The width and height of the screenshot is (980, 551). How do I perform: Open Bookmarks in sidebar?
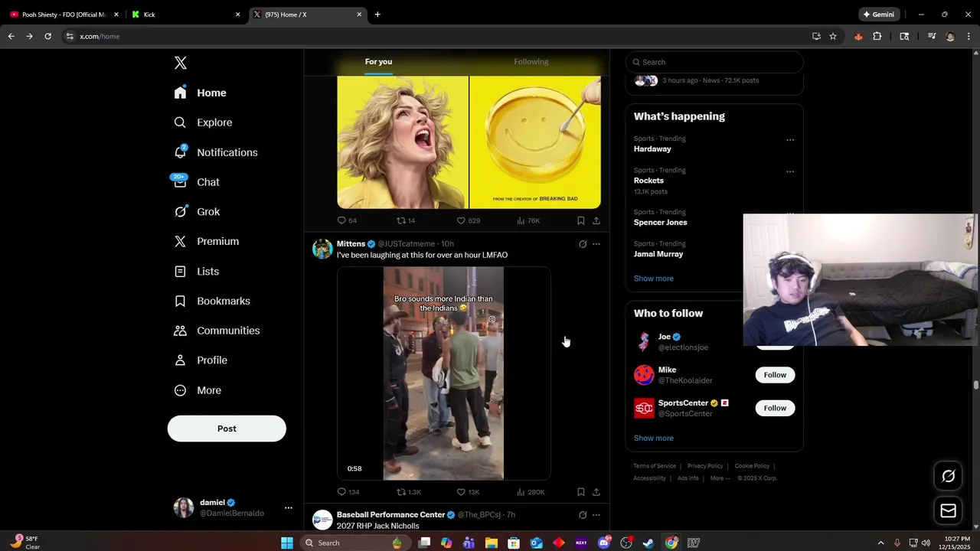212,301
